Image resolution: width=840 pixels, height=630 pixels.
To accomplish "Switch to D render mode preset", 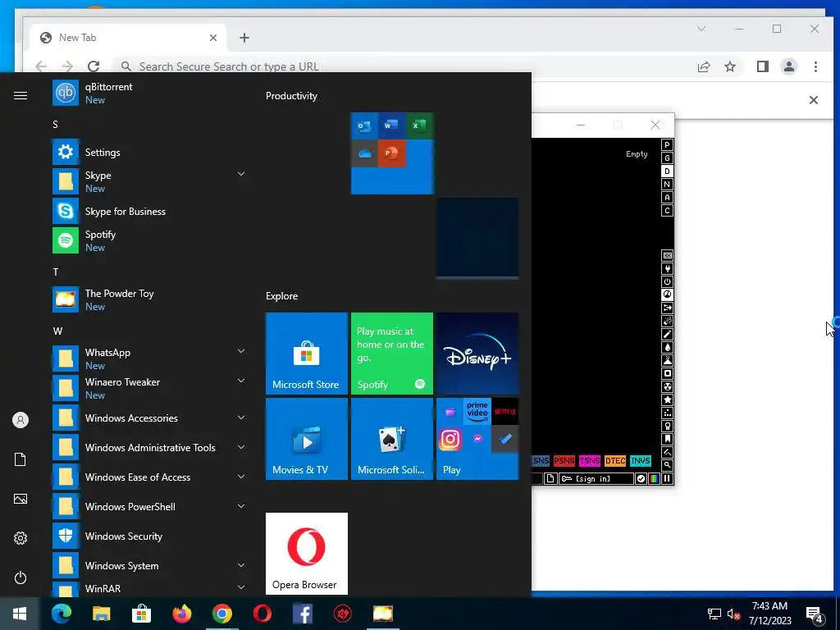I will (x=667, y=171).
